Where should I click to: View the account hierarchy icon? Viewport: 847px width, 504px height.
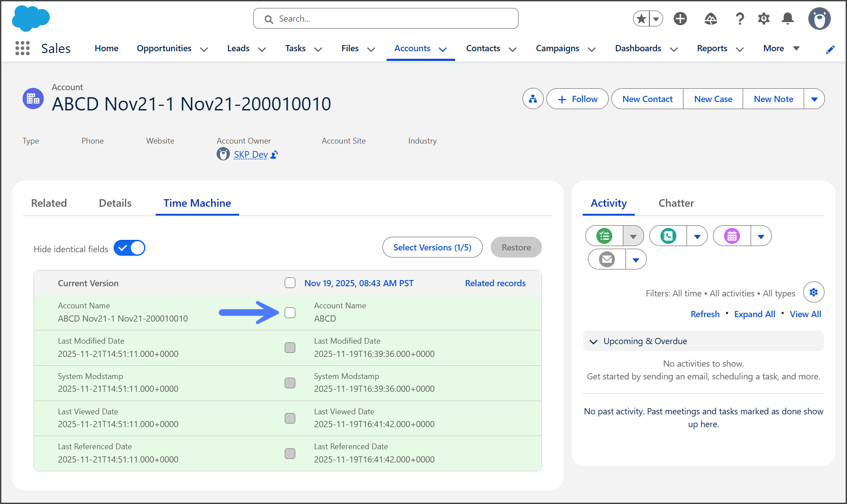coord(533,99)
